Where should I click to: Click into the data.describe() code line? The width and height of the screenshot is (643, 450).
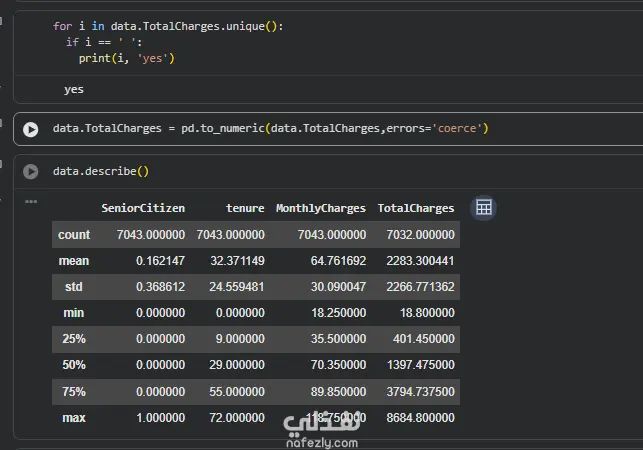coord(100,171)
